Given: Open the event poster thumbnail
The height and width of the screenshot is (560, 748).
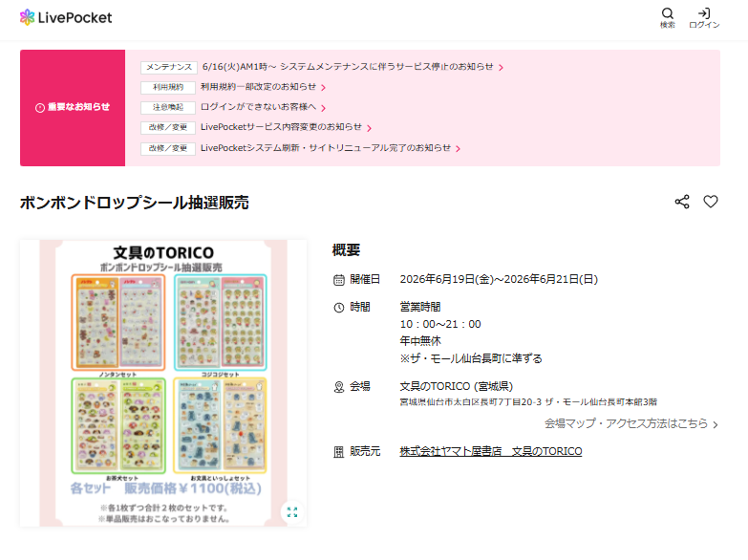Looking at the screenshot, I should (163, 383).
